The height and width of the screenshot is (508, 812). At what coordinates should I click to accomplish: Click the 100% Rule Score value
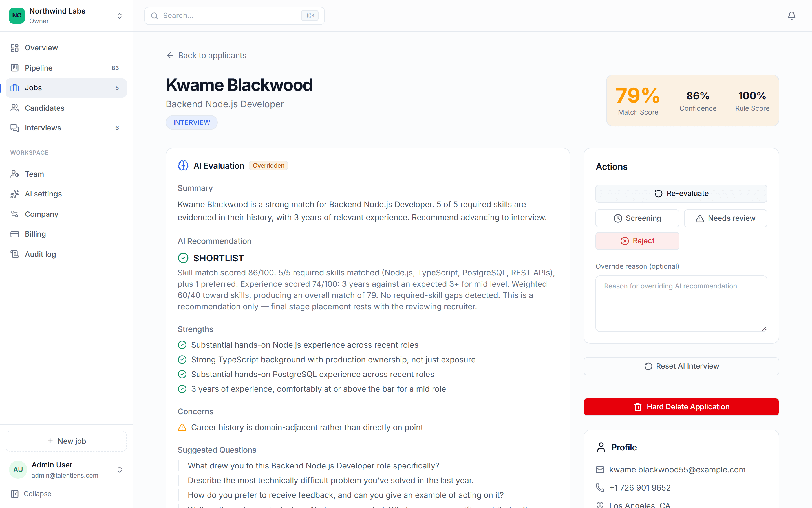coord(752,96)
